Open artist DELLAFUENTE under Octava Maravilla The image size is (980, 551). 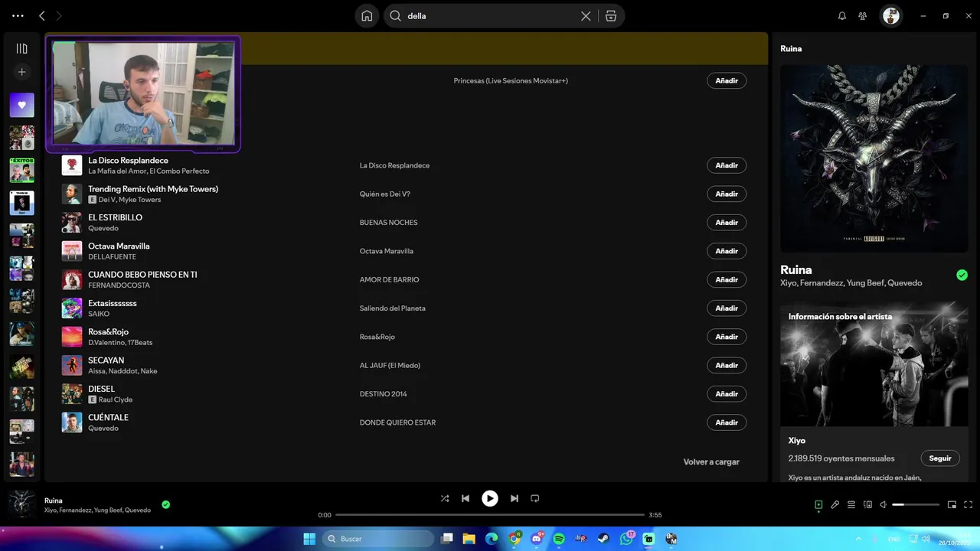click(x=112, y=257)
